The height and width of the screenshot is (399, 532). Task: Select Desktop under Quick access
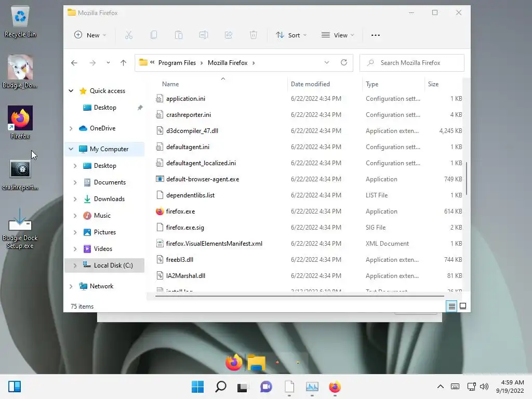pyautogui.click(x=104, y=108)
